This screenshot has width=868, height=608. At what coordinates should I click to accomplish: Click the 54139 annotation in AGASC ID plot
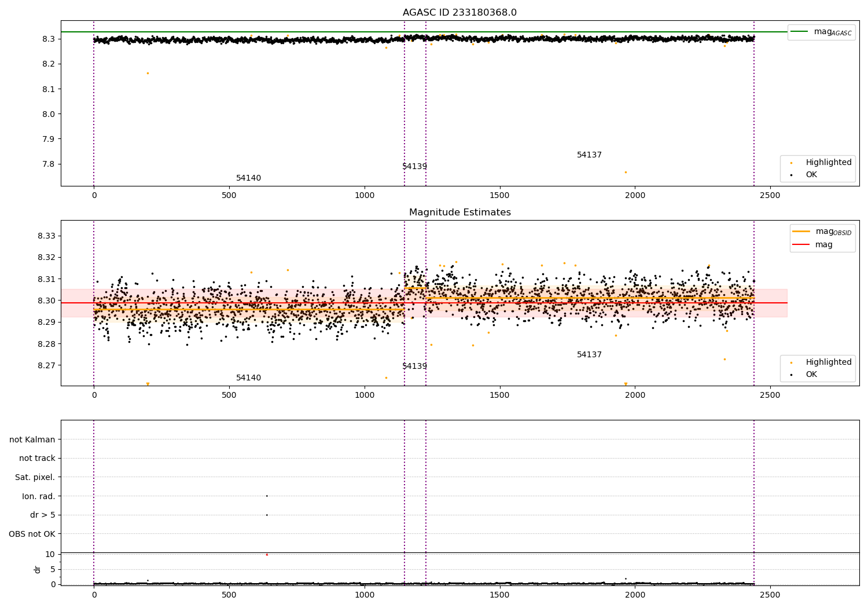coord(414,167)
